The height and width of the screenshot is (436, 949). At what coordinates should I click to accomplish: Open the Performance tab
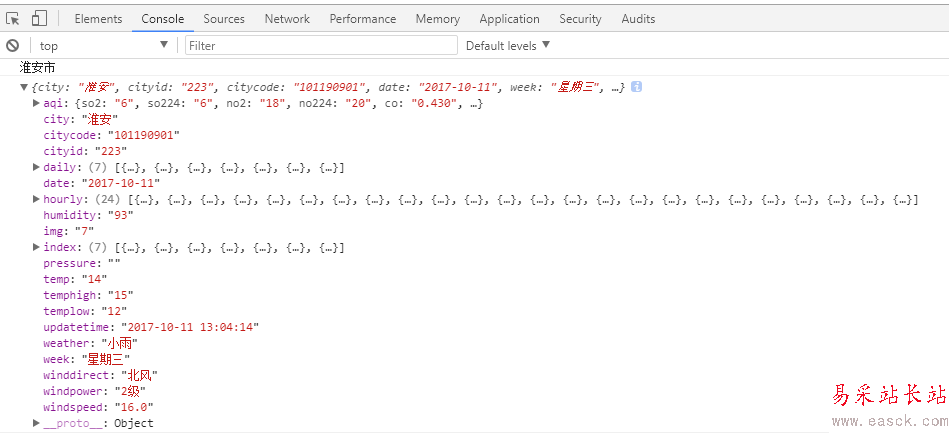(362, 19)
